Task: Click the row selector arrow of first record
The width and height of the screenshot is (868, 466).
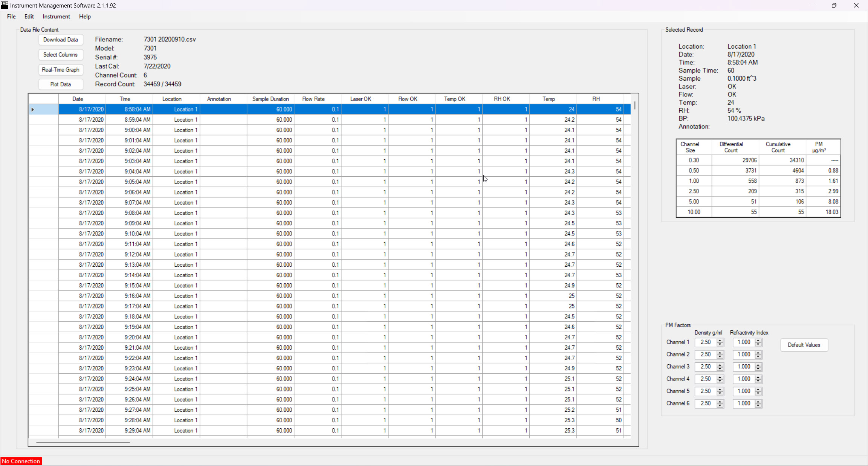Action: pyautogui.click(x=33, y=110)
